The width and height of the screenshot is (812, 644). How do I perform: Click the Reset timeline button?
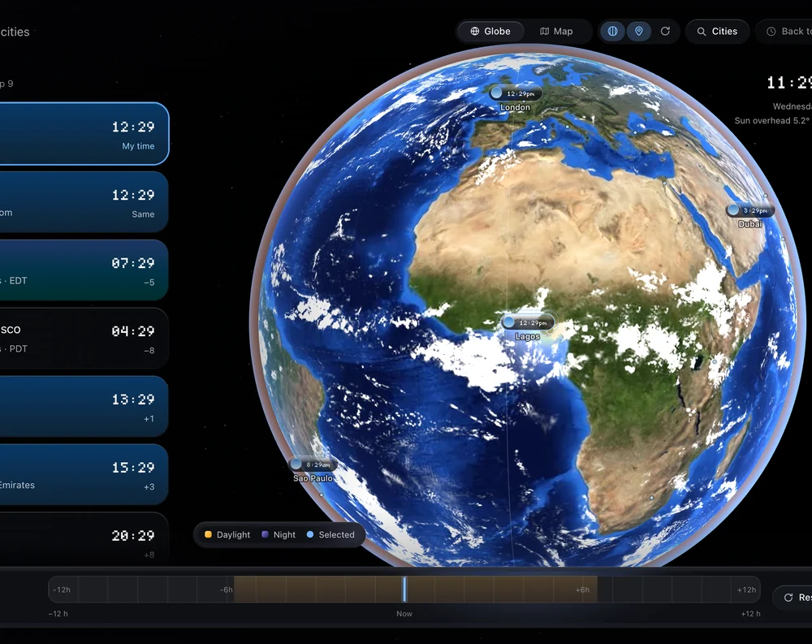click(x=793, y=598)
